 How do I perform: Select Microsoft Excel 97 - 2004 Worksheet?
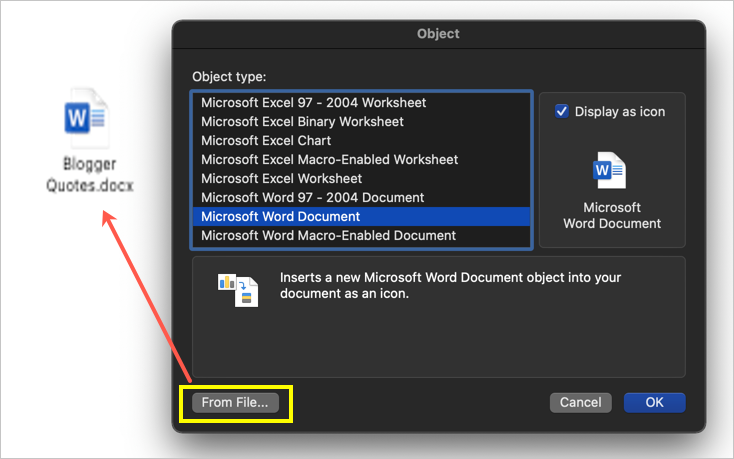[x=313, y=102]
